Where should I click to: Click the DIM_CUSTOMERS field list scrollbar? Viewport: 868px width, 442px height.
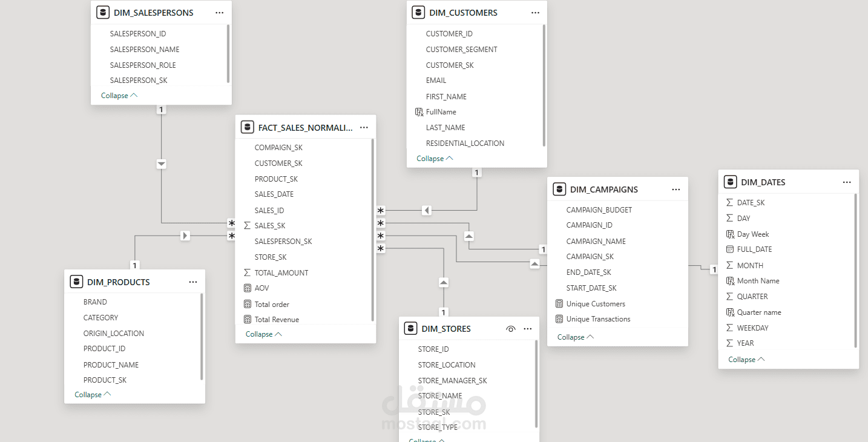(x=544, y=85)
